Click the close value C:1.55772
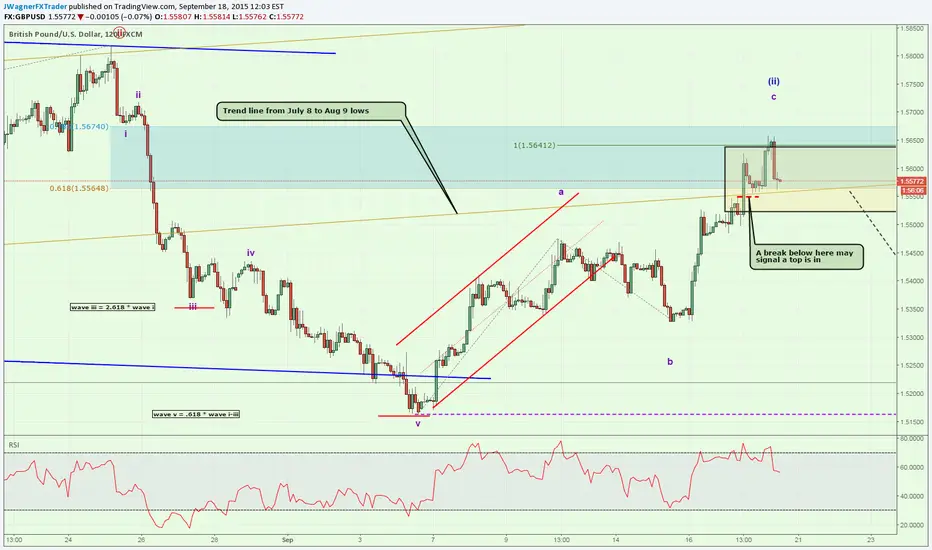This screenshot has width=932, height=550. pyautogui.click(x=286, y=17)
